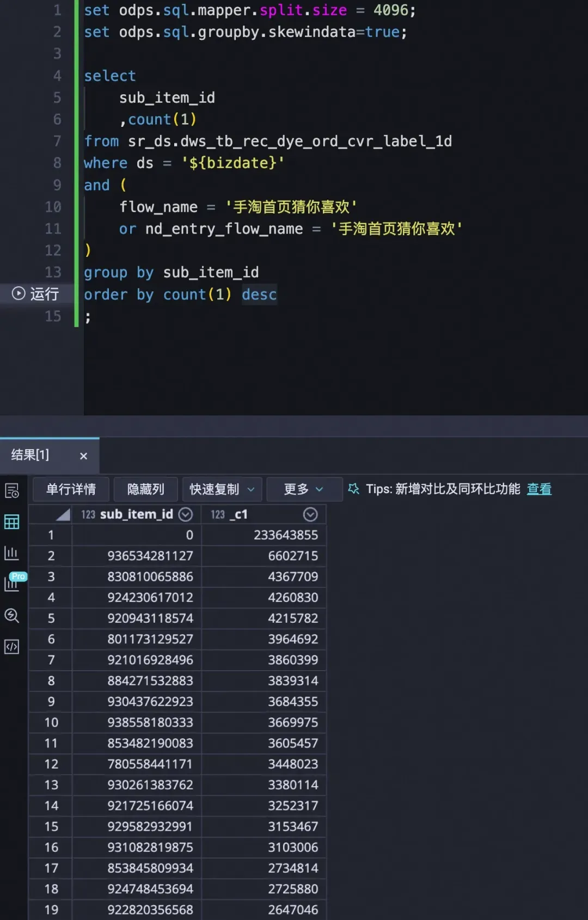Image resolution: width=588 pixels, height=920 pixels.
Task: Click the magnifier diagnosis icon in sidebar
Action: 12,616
